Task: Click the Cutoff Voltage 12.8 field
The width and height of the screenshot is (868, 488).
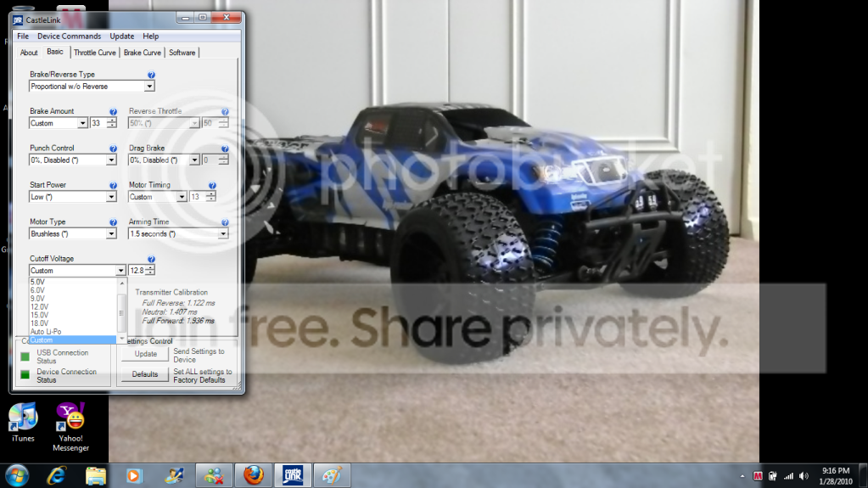Action: point(137,271)
